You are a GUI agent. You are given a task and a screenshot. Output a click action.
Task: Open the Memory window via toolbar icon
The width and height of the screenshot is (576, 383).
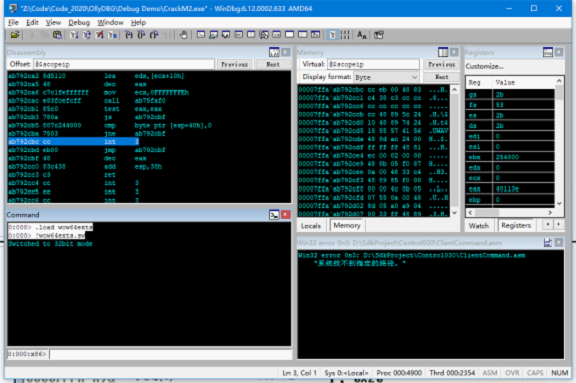pos(251,35)
